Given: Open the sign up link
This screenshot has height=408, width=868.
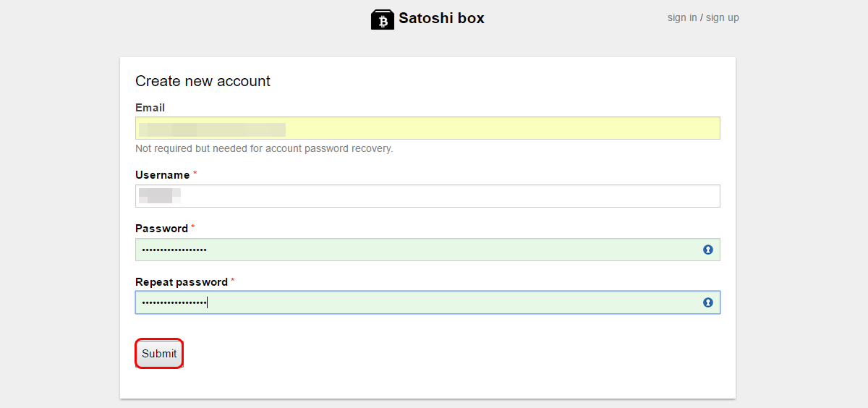Looking at the screenshot, I should pyautogui.click(x=723, y=17).
